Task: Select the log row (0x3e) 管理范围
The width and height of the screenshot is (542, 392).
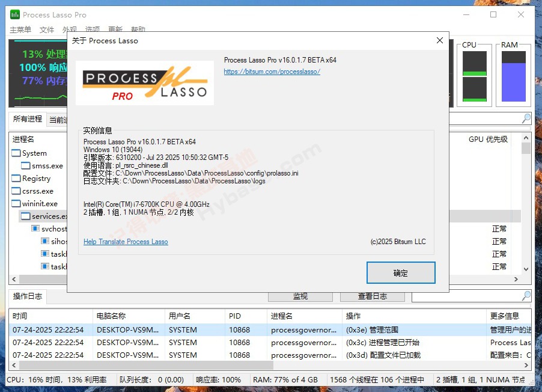Action: [x=270, y=329]
